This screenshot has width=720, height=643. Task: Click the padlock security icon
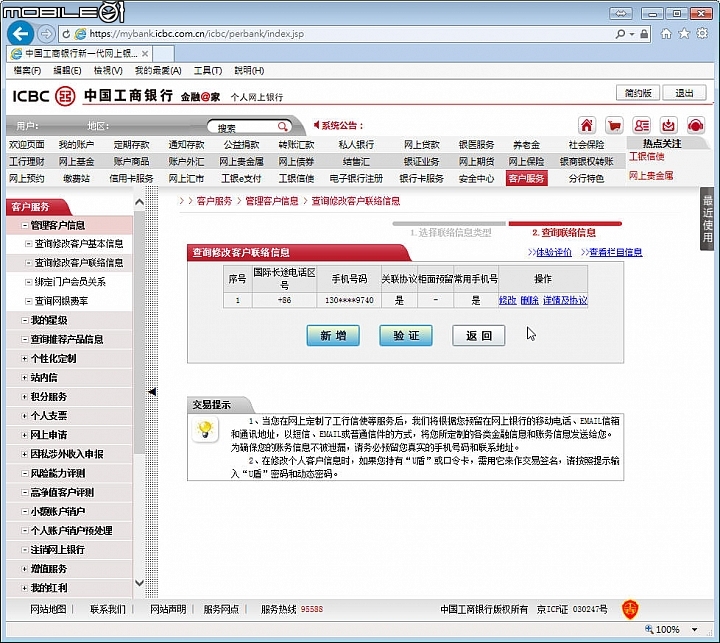644,34
